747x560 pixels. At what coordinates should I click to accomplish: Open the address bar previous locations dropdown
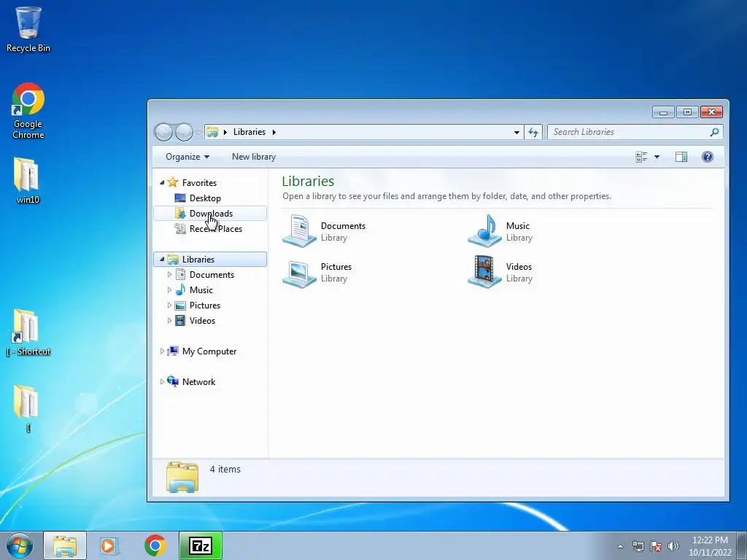click(x=516, y=133)
